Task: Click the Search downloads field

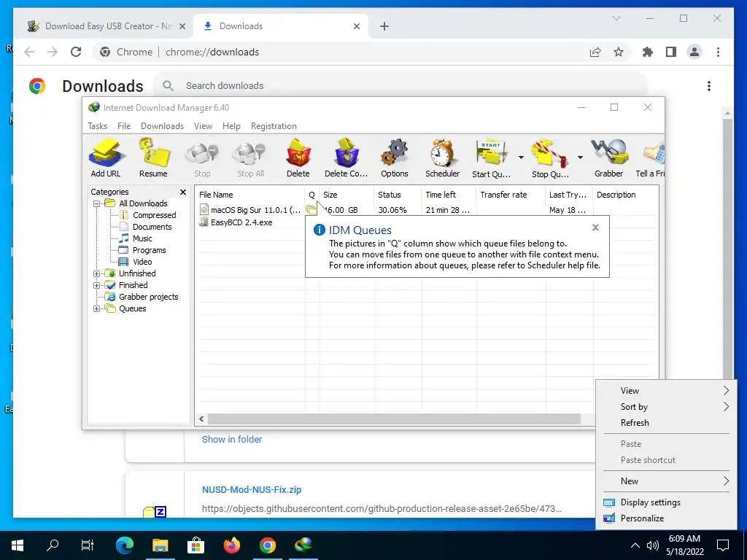Action: (x=400, y=86)
